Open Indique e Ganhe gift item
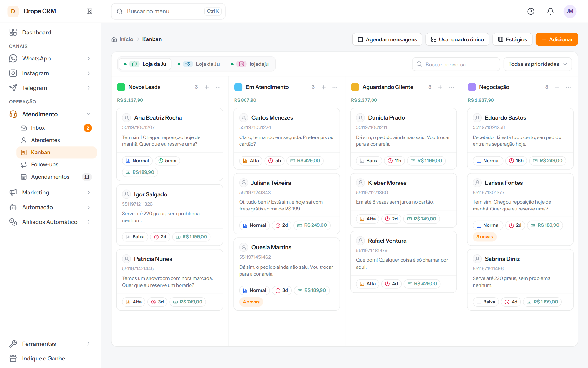 (x=50, y=358)
